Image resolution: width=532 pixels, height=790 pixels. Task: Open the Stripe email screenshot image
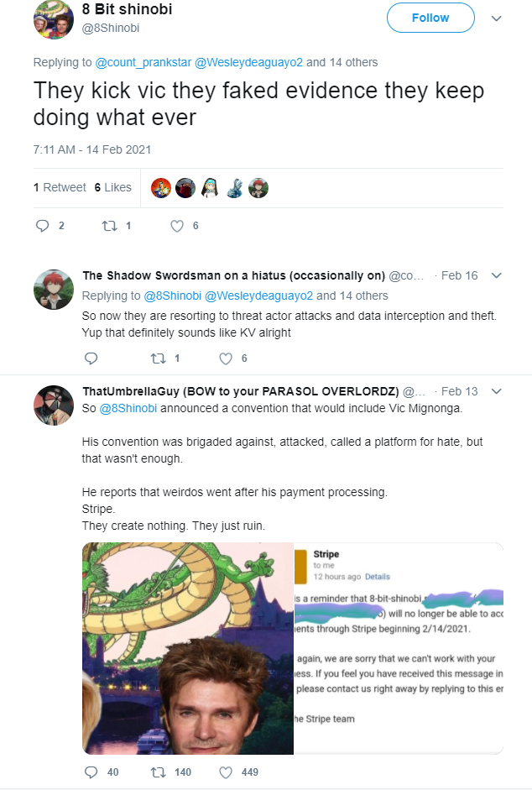tap(399, 648)
